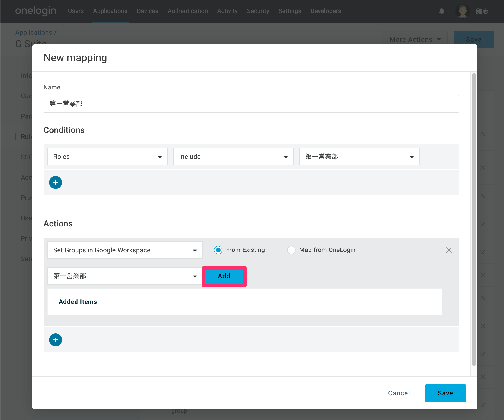Add a new condition with the plus button
504x420 pixels.
(55, 182)
